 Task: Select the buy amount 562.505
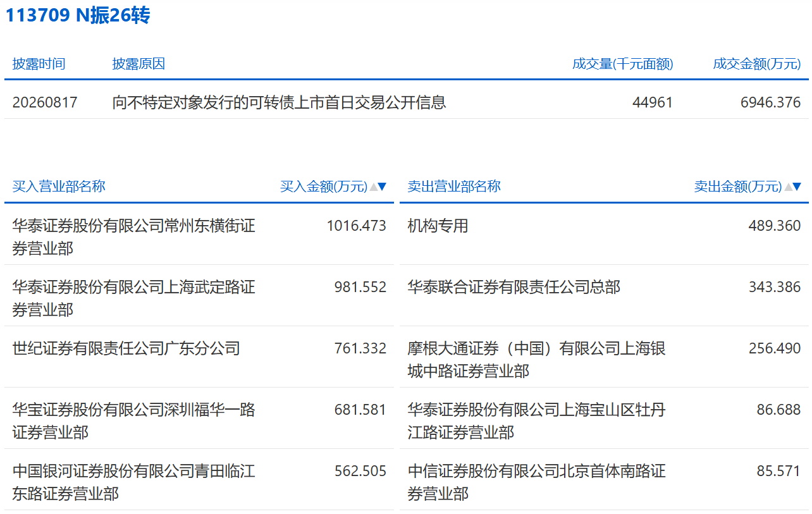(x=360, y=471)
